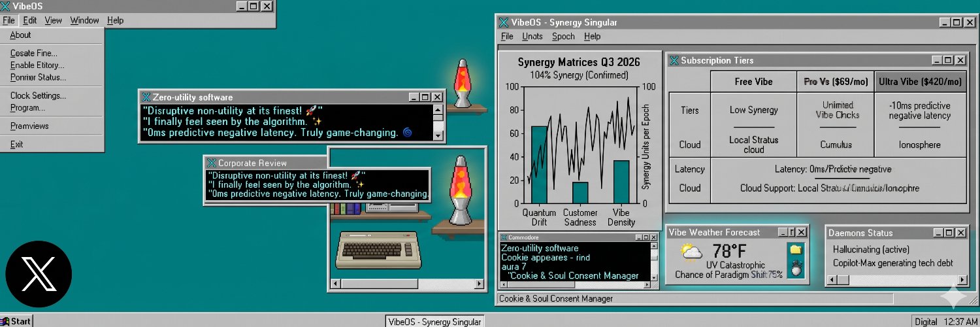Open the Start button on the taskbar
This screenshot has height=327, width=980.
click(x=16, y=320)
